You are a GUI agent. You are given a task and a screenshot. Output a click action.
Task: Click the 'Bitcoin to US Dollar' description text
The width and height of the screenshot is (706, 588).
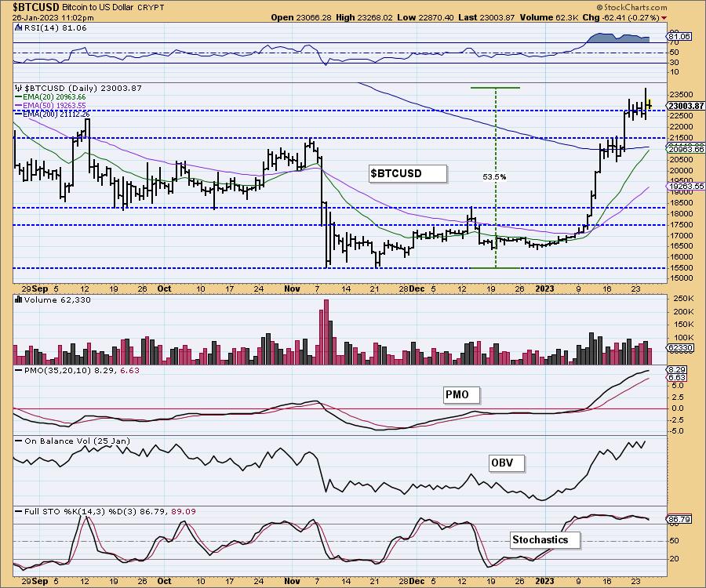98,8
